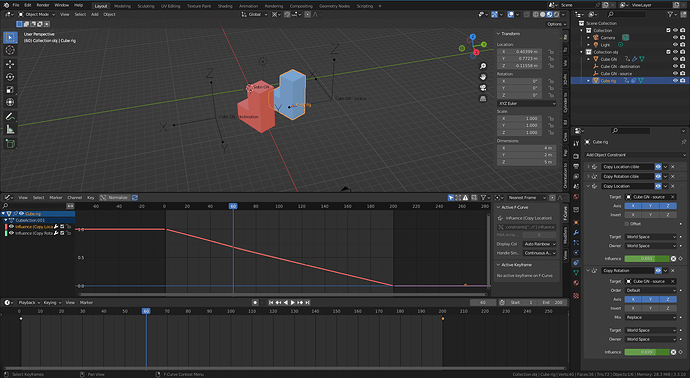Activate the Move tool
Screen dimensions: 690x378
10,64
